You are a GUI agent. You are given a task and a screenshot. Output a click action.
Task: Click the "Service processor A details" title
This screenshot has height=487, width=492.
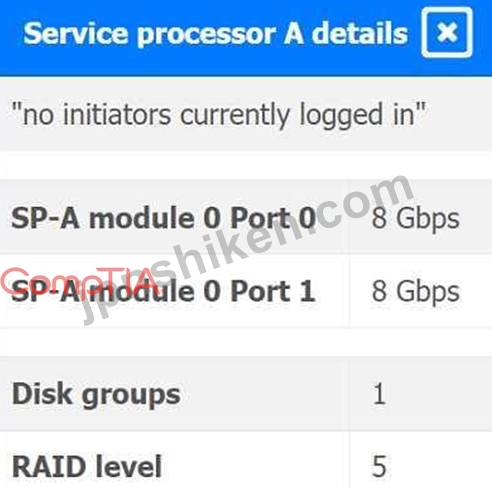216,34
